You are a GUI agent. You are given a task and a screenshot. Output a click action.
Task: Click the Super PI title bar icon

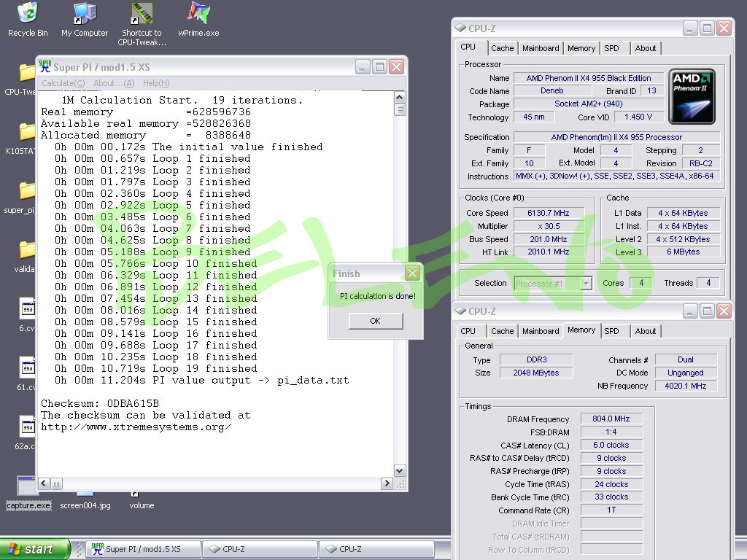point(45,66)
